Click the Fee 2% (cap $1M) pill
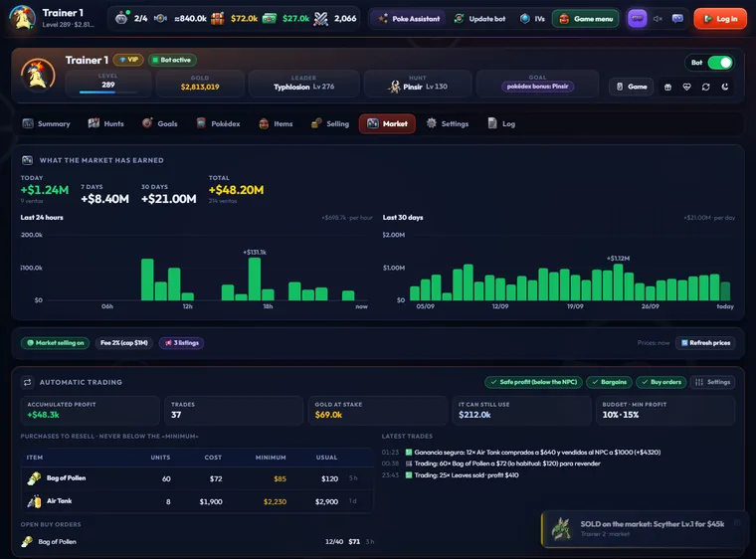This screenshot has width=756, height=559. 124,343
